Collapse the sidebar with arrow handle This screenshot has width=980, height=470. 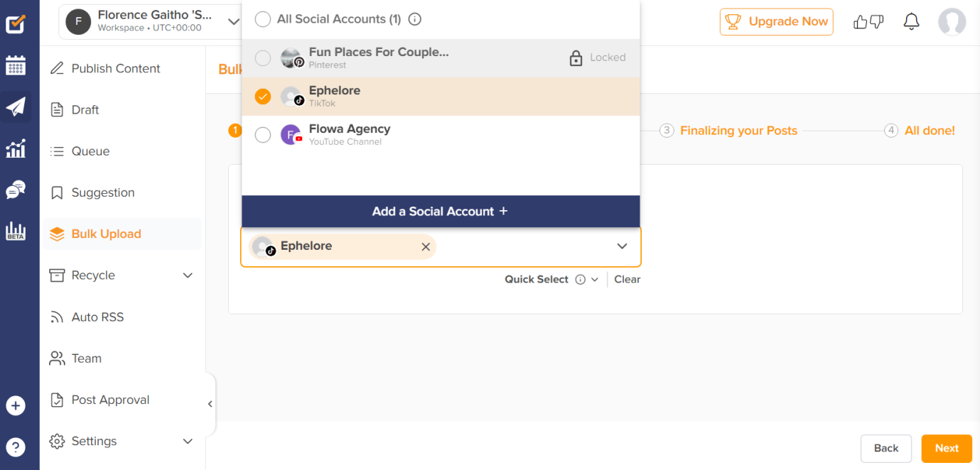click(x=210, y=404)
